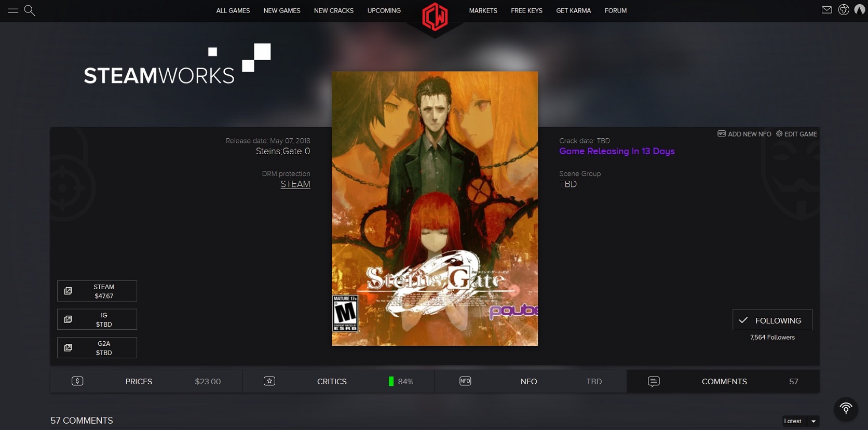This screenshot has height=430, width=868.
Task: Click the external link icon in Steam price box
Action: pyautogui.click(x=68, y=291)
